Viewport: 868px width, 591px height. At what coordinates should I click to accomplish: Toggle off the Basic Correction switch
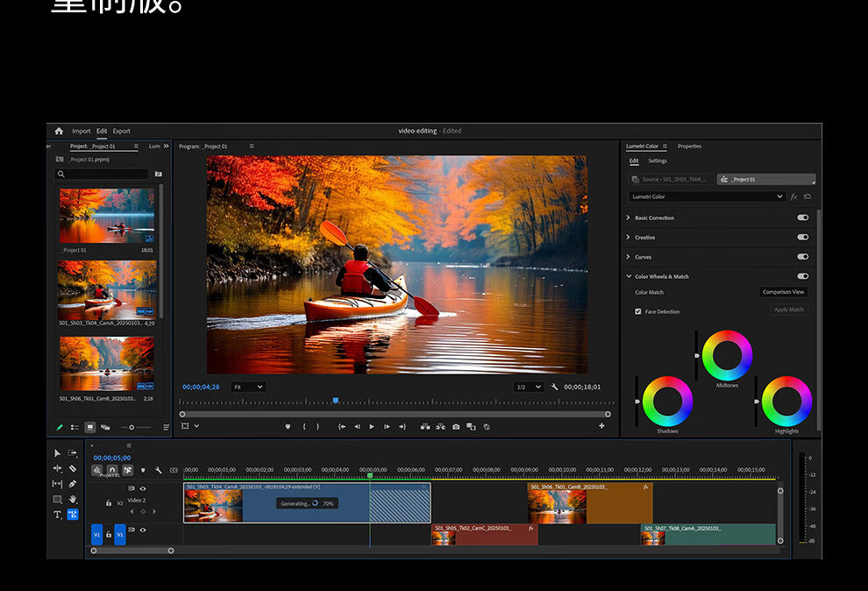tap(802, 217)
